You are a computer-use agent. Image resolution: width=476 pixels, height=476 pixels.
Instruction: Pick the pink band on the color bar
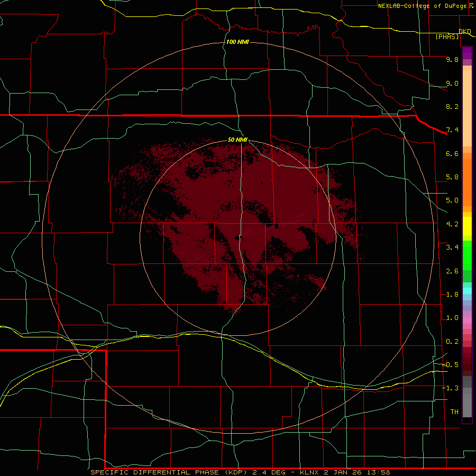pos(467,321)
